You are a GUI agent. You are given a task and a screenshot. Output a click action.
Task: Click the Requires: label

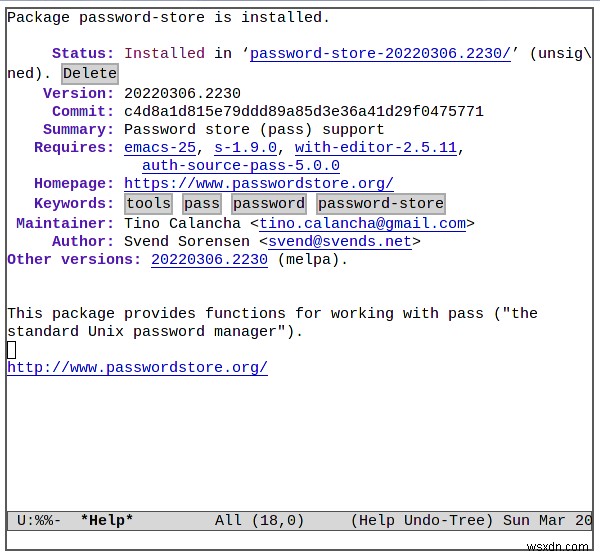[x=74, y=147]
